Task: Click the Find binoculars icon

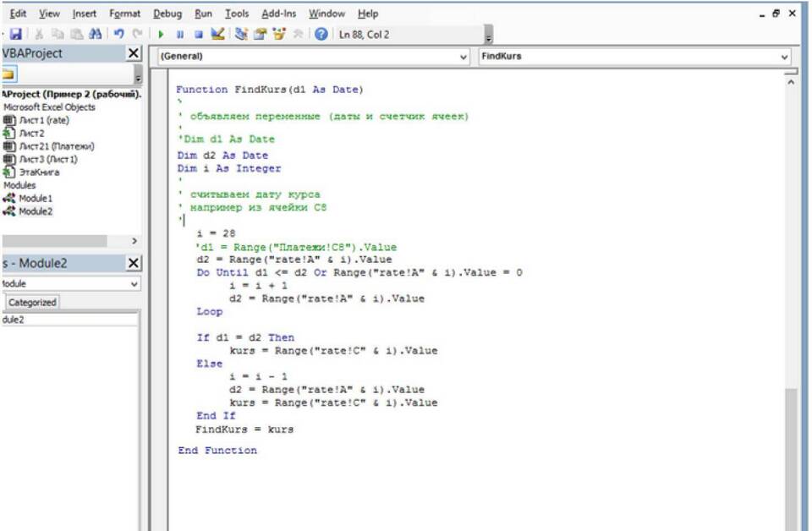Action: tap(95, 35)
